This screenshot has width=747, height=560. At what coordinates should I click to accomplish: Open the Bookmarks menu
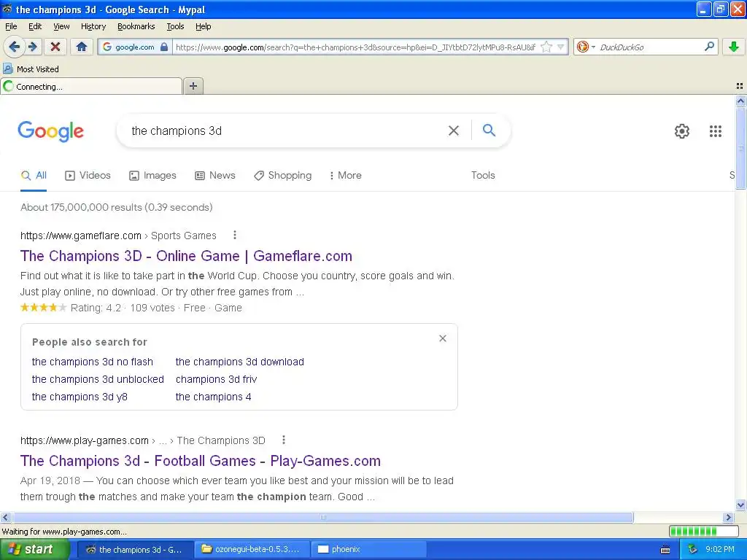coord(136,26)
